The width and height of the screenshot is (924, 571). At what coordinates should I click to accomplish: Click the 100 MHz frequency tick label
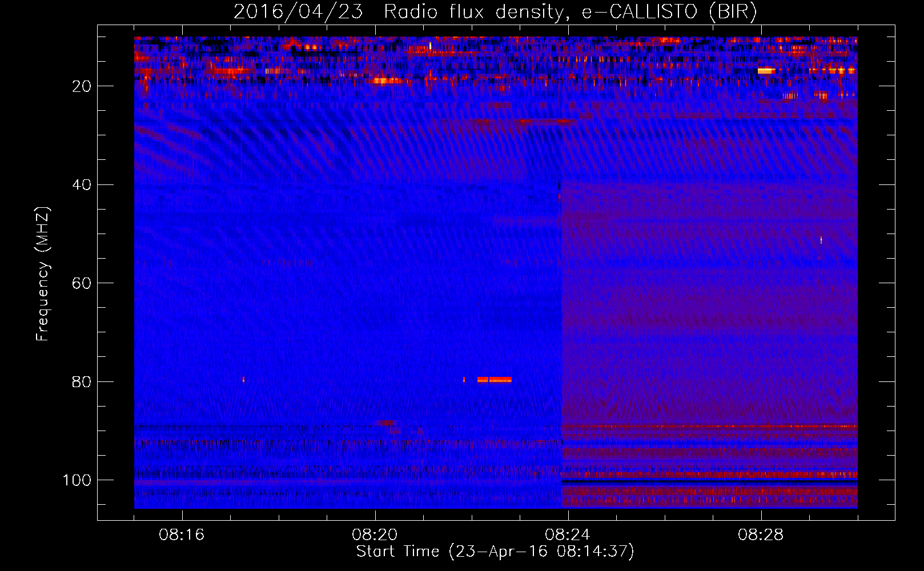(x=77, y=480)
